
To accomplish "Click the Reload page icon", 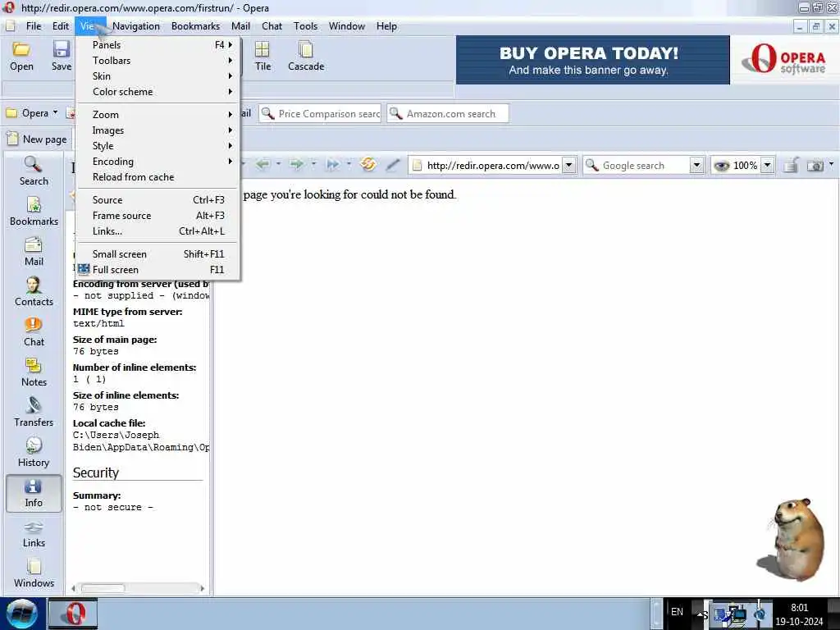I will point(368,164).
